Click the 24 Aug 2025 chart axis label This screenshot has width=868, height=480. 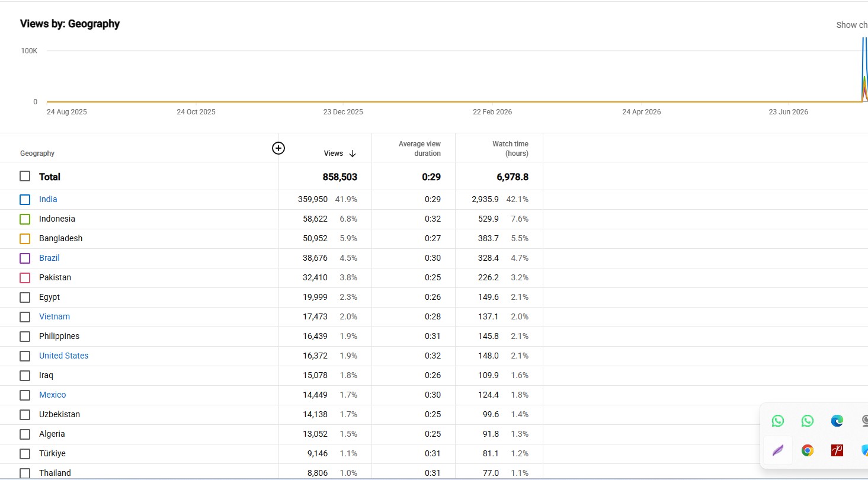coord(67,112)
